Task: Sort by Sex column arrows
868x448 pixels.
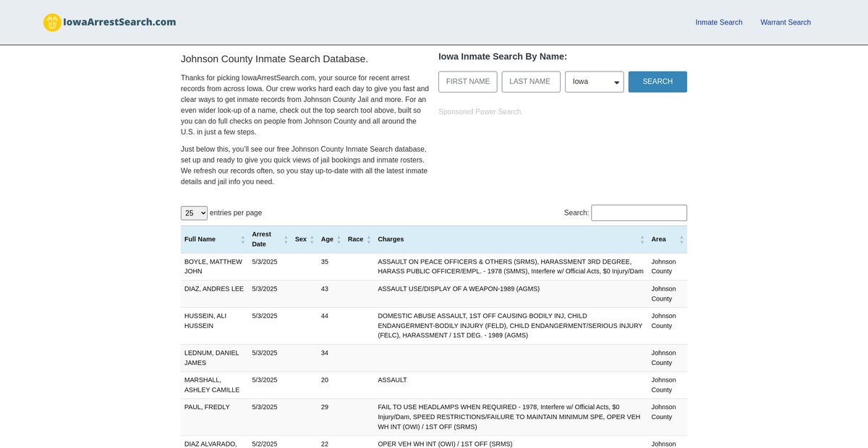Action: (312, 239)
